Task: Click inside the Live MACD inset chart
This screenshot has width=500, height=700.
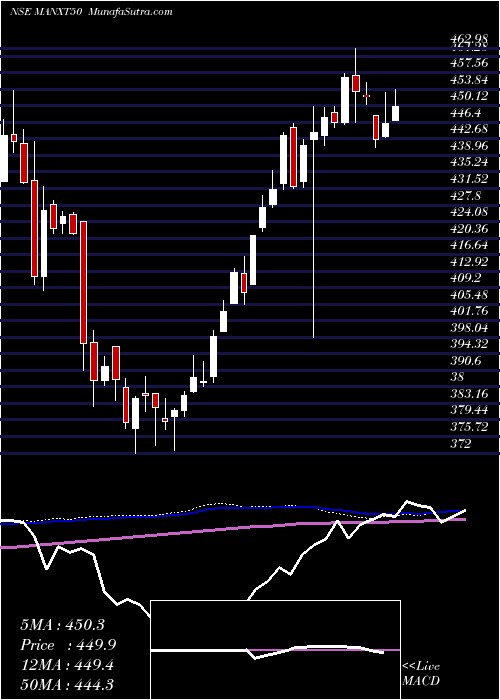Action: [276, 650]
